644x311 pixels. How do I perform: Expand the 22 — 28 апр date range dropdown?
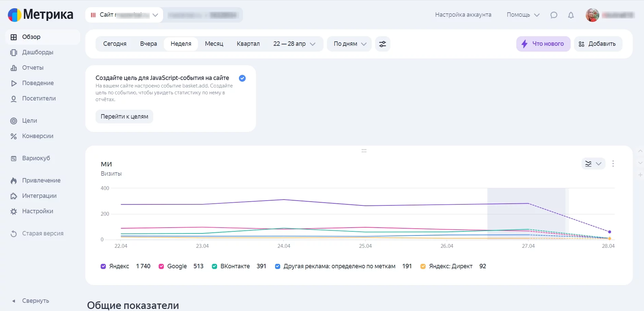point(294,44)
